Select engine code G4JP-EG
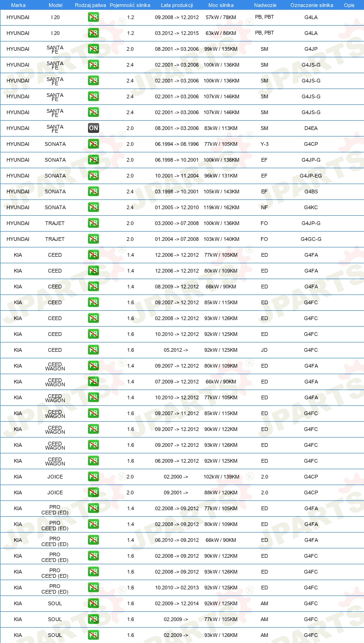364x643 pixels. [311, 176]
